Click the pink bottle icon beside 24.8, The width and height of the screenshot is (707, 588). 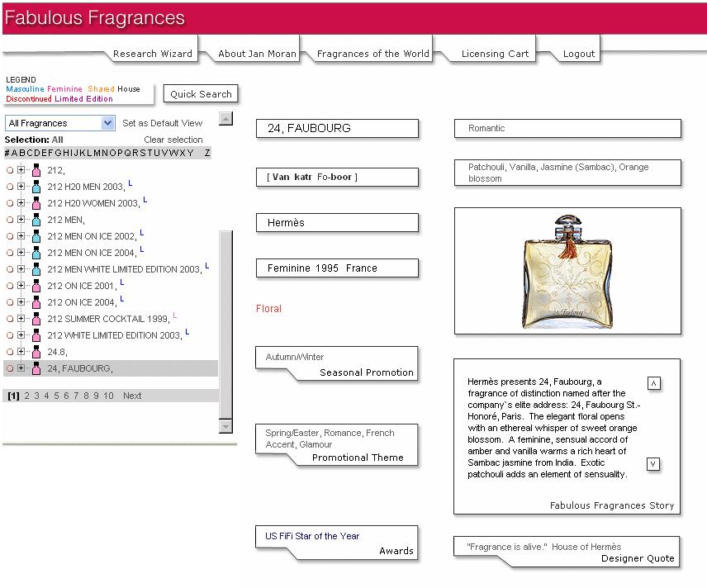tap(36, 352)
